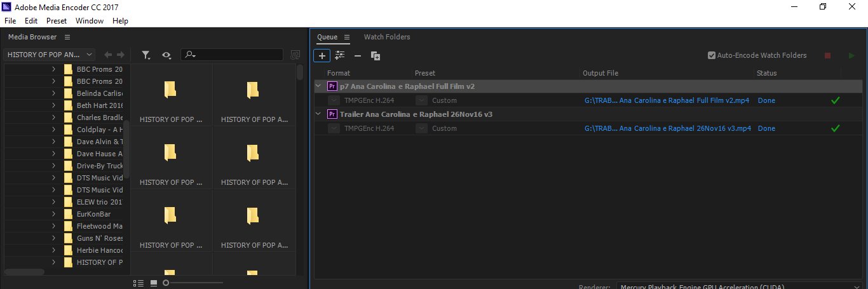Viewport: 868px width, 289px height.
Task: Click the Fleetwood Mac folder icon
Action: tap(68, 226)
